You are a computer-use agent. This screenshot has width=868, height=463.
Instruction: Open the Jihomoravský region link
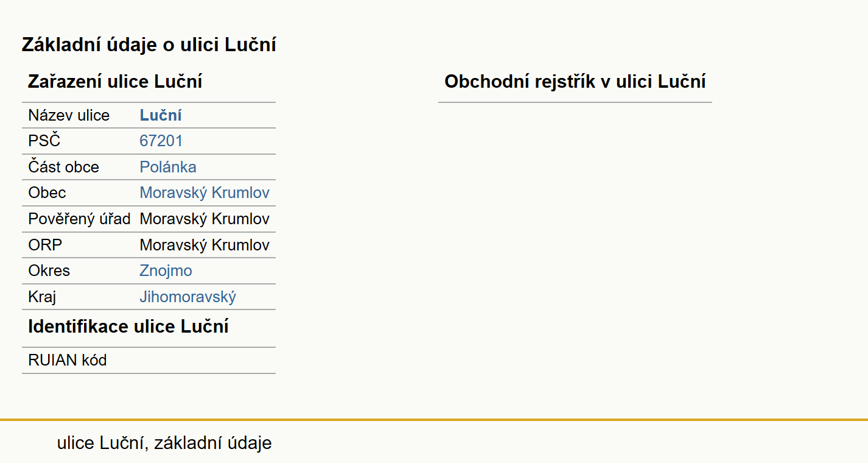tap(187, 297)
